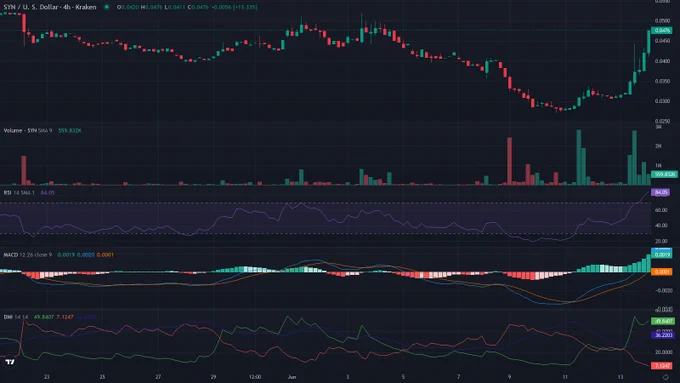Click the 12:00 label on time axis
Screen dimensions: 680x383
click(x=255, y=377)
